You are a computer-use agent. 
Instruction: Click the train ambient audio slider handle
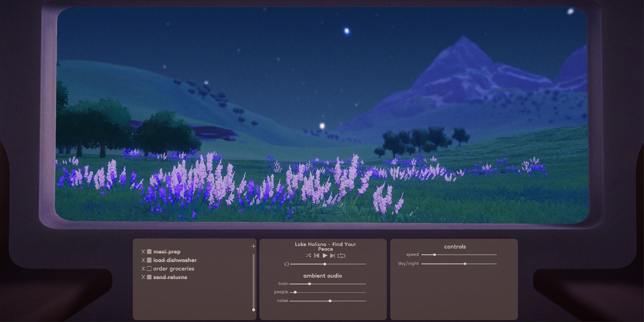309,284
